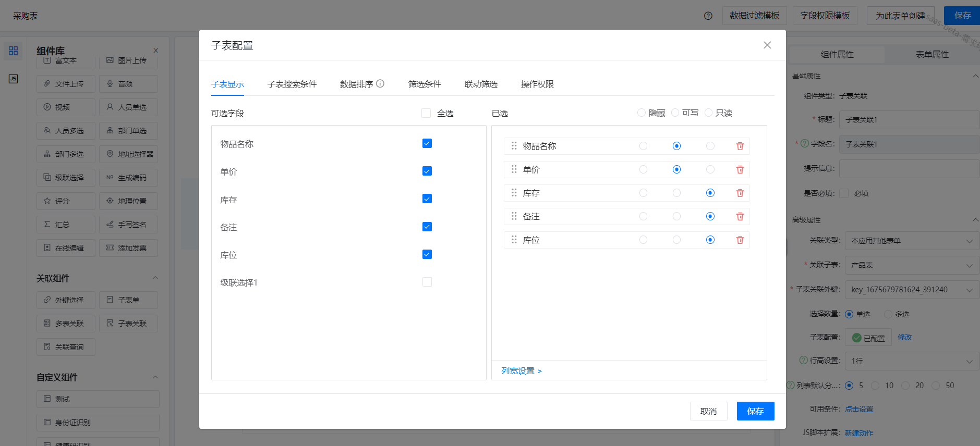The image size is (980, 446).
Task: Switch to 联动筛选 tab
Action: [481, 84]
